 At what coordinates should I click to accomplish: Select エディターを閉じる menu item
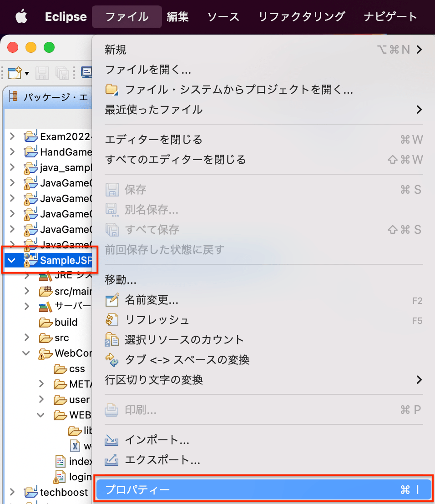(x=263, y=140)
